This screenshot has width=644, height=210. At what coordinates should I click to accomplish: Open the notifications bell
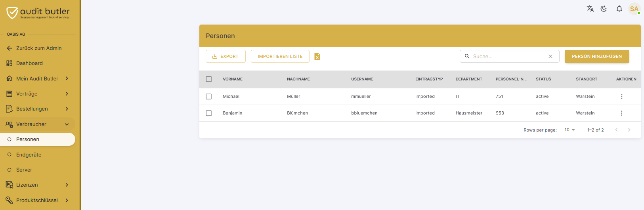(619, 9)
